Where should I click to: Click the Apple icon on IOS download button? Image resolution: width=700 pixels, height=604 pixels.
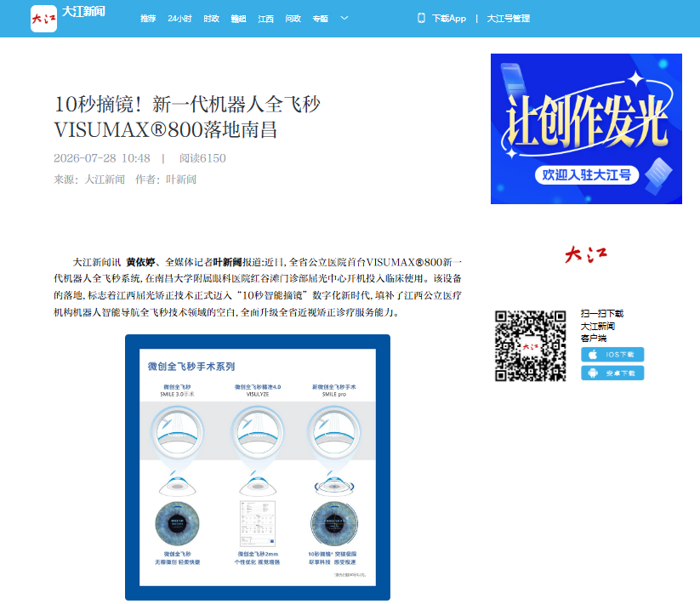(x=593, y=355)
